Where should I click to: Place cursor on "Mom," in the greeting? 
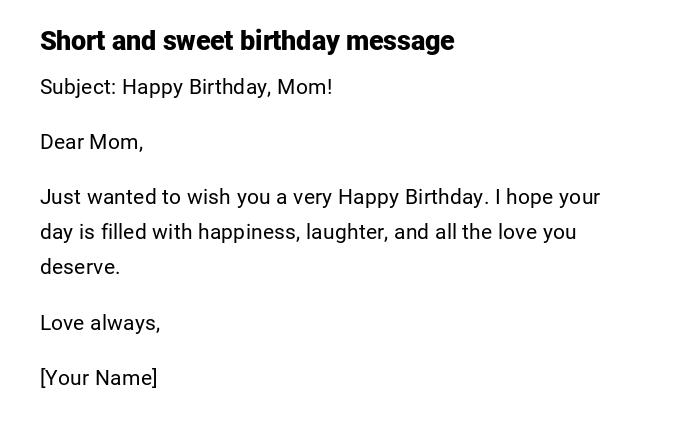click(x=117, y=142)
